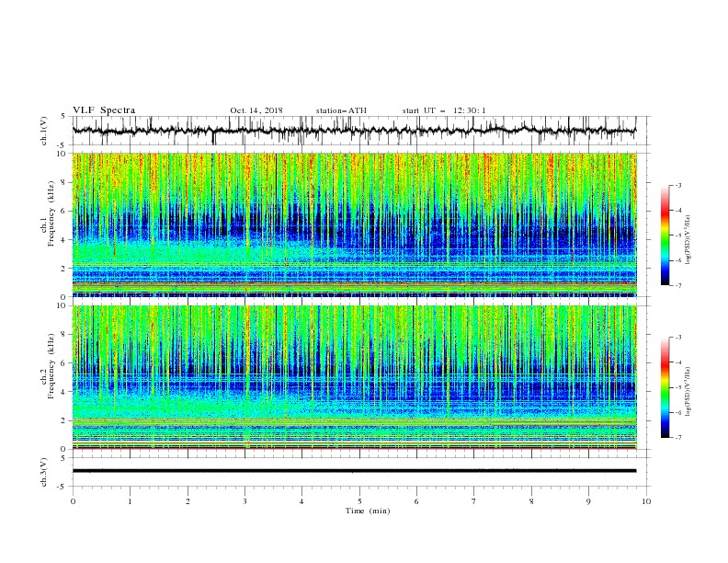The image size is (728, 563).
Task: Click the 'ch.3(V)' axis label
Action: click(x=44, y=472)
